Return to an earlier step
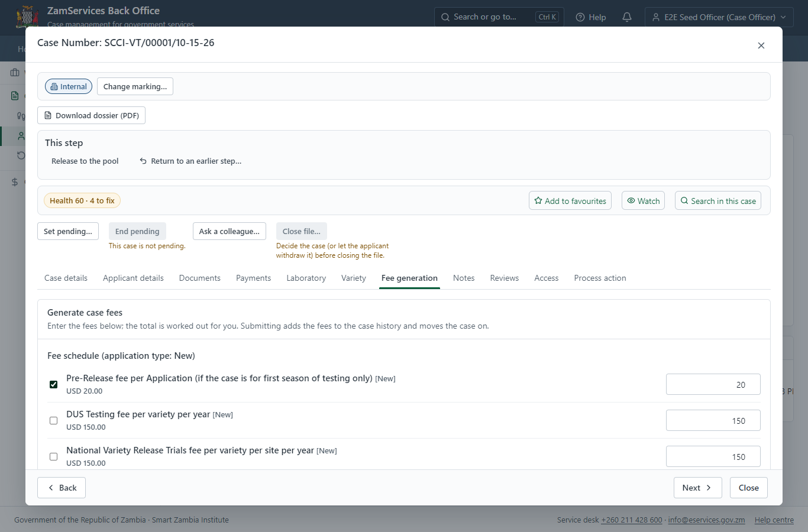 point(190,161)
